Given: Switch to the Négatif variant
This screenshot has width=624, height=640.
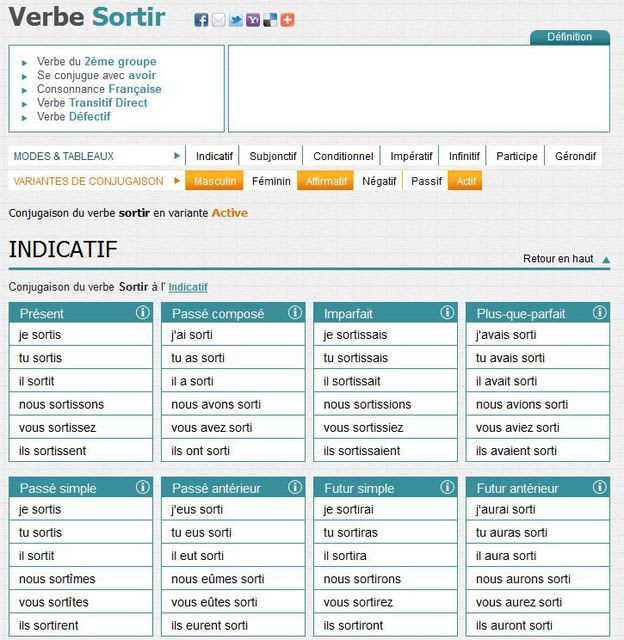Looking at the screenshot, I should click(379, 181).
